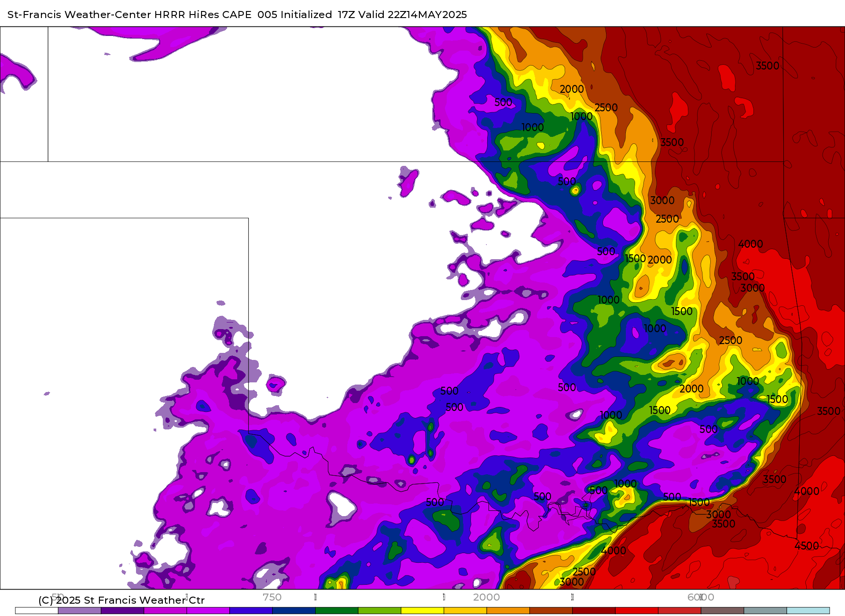Select the light lavender legend swatch
The width and height of the screenshot is (845, 616).
[x=80, y=611]
